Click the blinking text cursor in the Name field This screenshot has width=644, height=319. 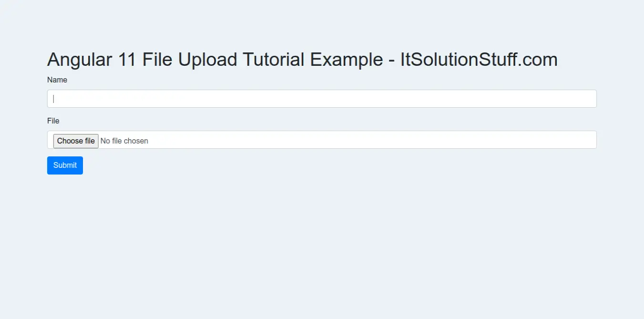[54, 99]
